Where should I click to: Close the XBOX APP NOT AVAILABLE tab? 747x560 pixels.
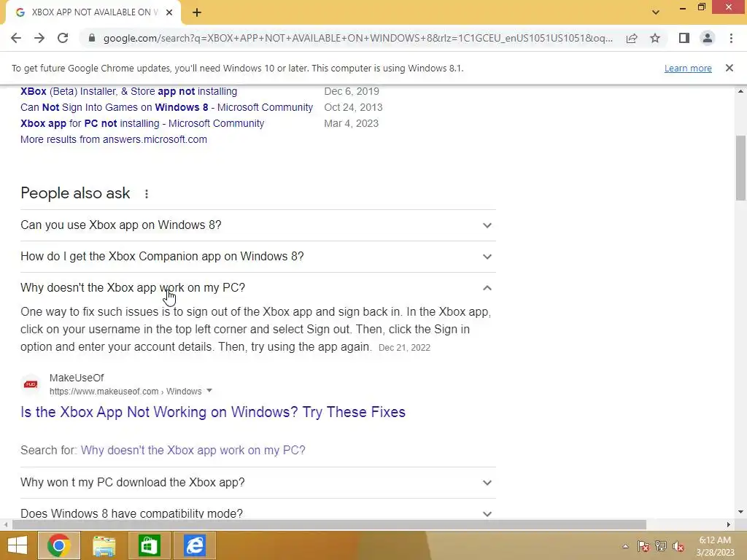(x=169, y=12)
